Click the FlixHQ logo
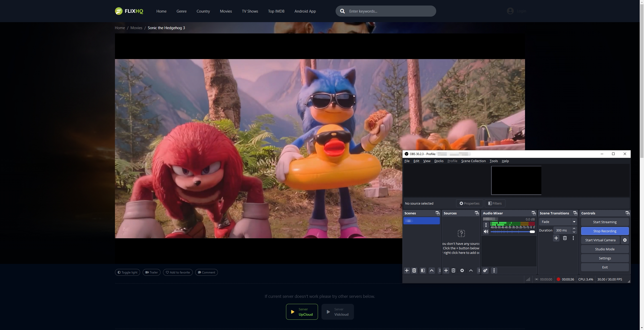This screenshot has height=330, width=644. tap(129, 11)
